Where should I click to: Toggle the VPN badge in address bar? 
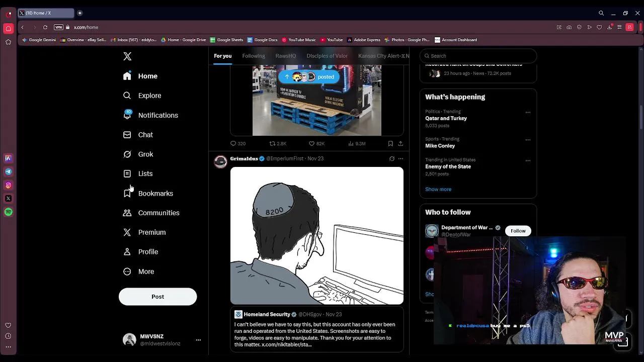point(58,27)
